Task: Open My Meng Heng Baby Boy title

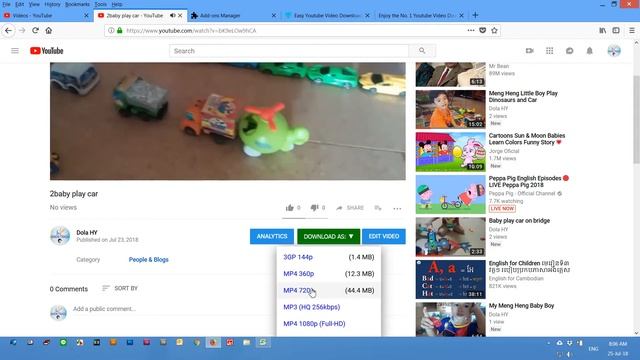Action: (x=521, y=306)
